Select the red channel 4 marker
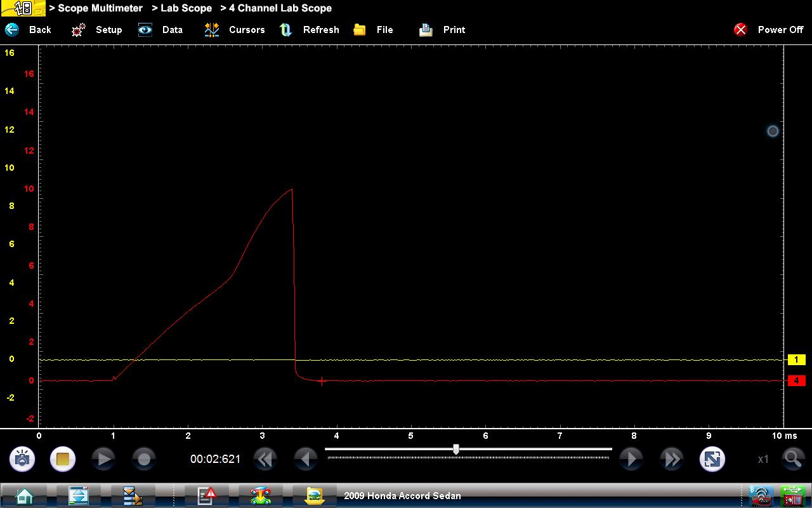 (x=796, y=381)
